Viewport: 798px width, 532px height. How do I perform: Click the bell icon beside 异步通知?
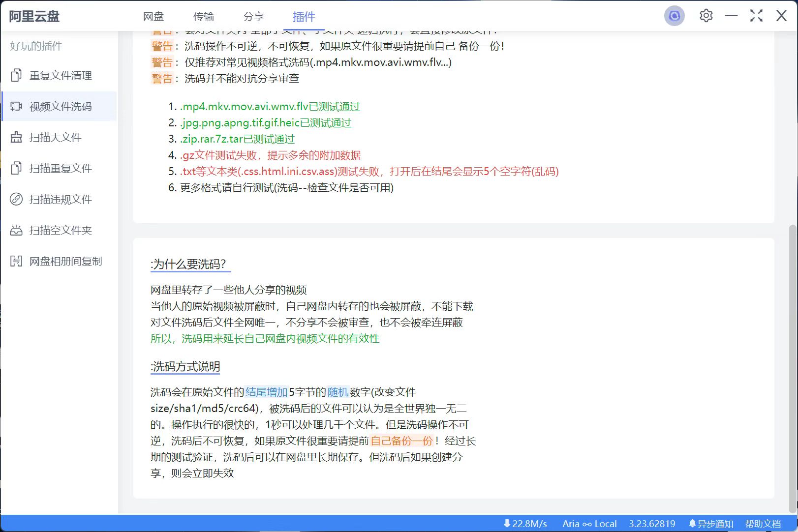[692, 524]
